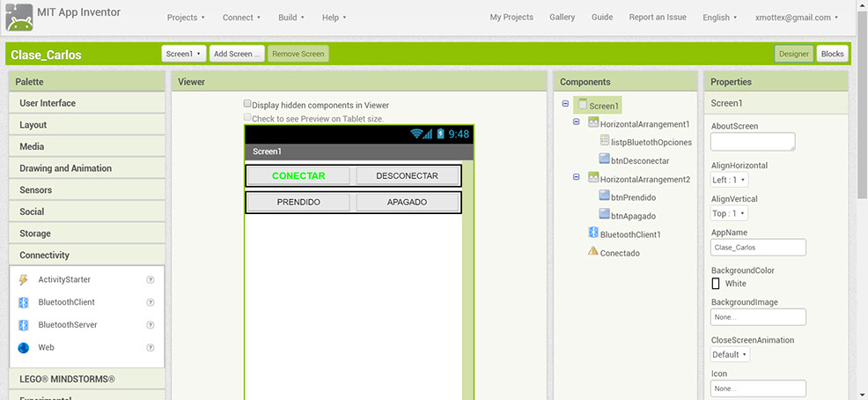Open the AlignVertical Top dropdown
The width and height of the screenshot is (868, 400).
tap(729, 213)
